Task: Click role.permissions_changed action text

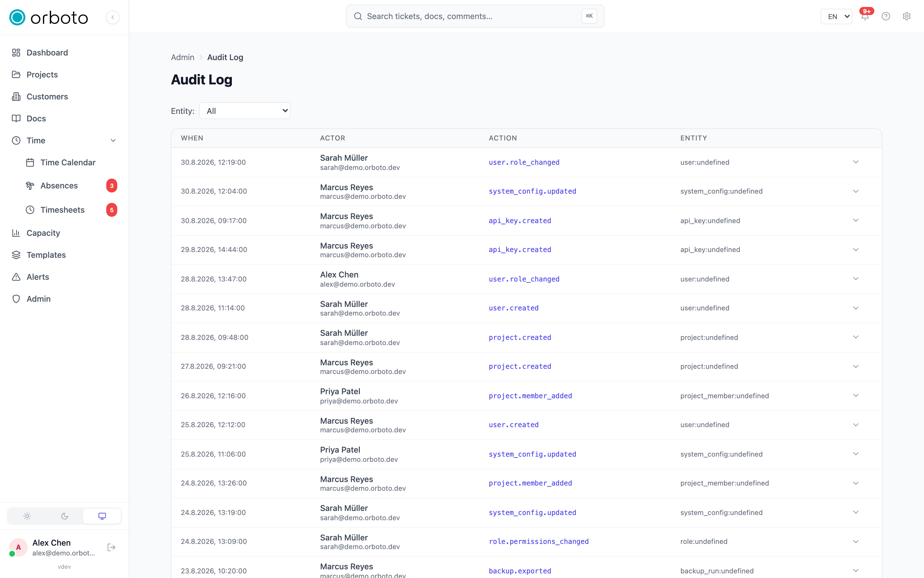Action: (539, 542)
